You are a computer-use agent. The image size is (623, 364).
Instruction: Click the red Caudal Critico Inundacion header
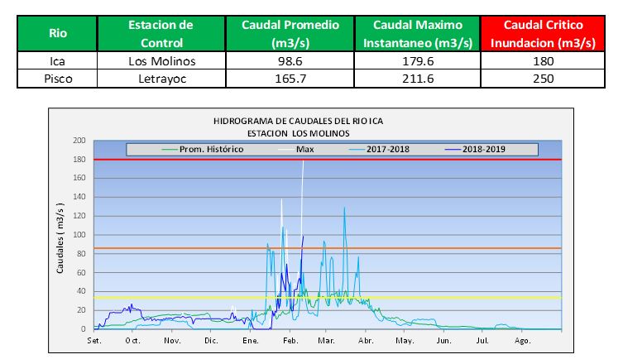tap(544, 33)
